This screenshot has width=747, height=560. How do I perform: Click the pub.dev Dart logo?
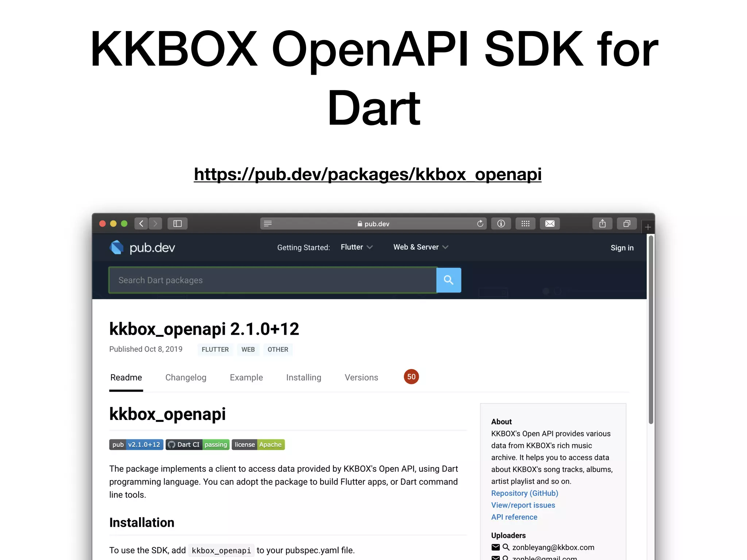point(142,248)
